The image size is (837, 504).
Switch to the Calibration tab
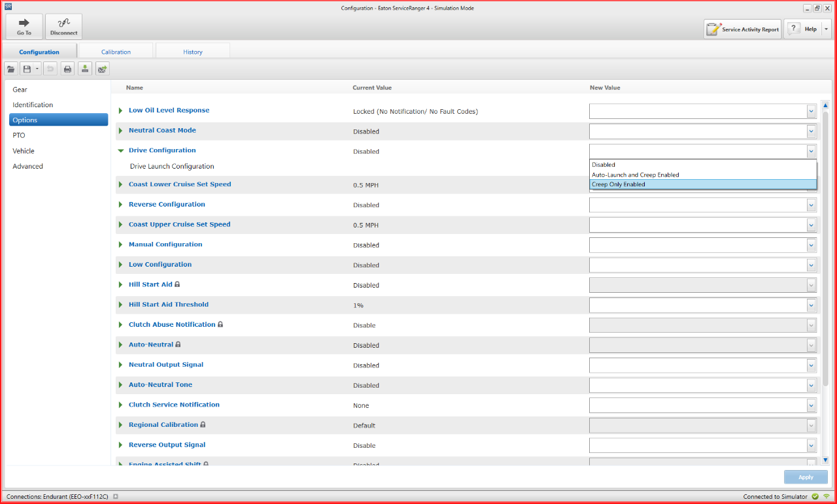pos(116,52)
